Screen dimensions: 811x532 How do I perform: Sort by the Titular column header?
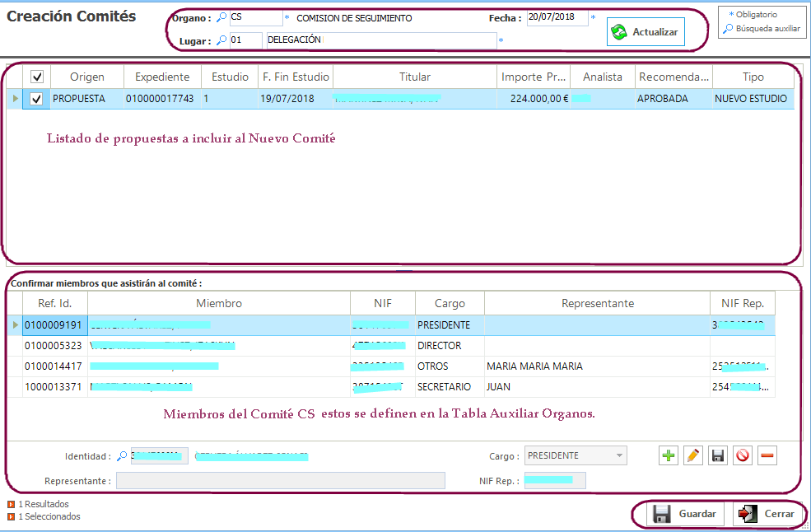tap(415, 77)
